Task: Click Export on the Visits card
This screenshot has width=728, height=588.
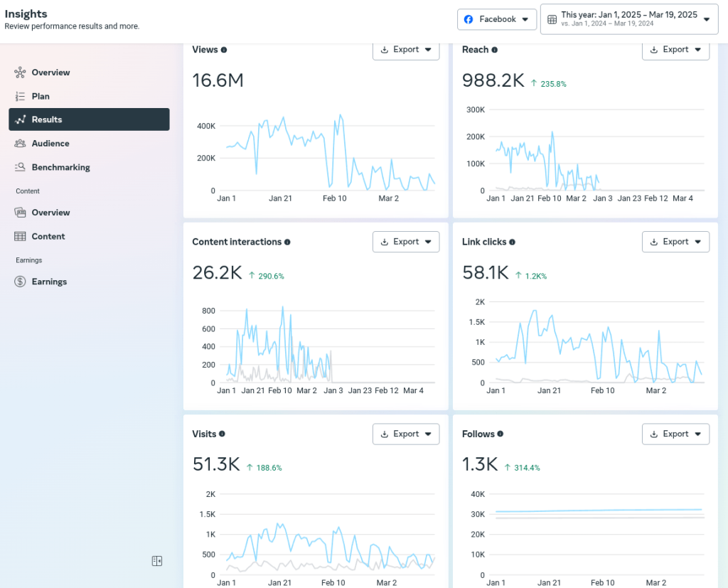Action: click(x=406, y=434)
